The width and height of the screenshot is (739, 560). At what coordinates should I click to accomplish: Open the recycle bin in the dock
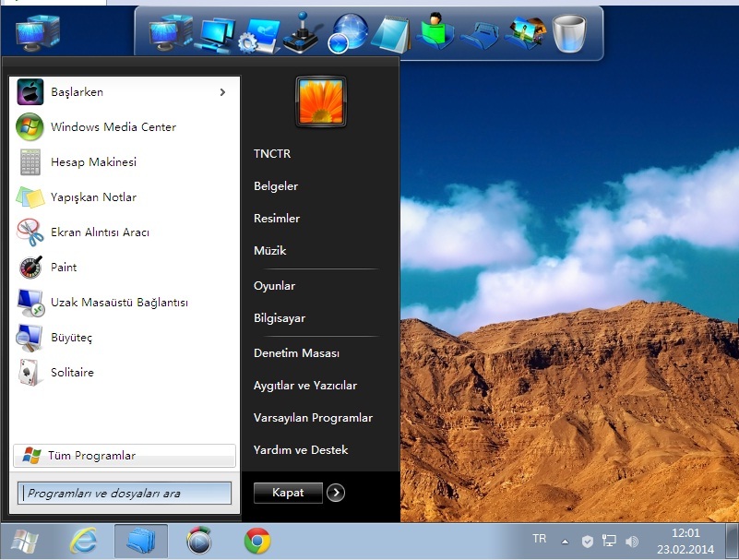pos(569,33)
